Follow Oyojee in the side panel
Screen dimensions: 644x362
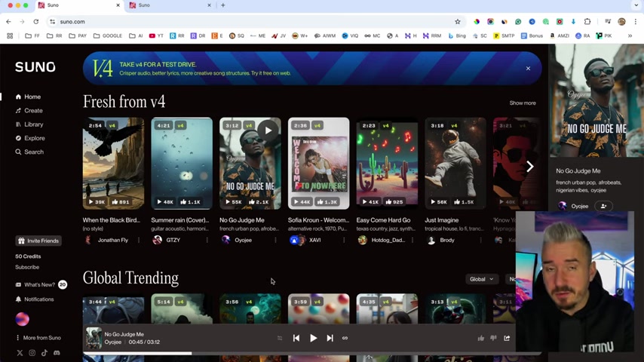603,207
